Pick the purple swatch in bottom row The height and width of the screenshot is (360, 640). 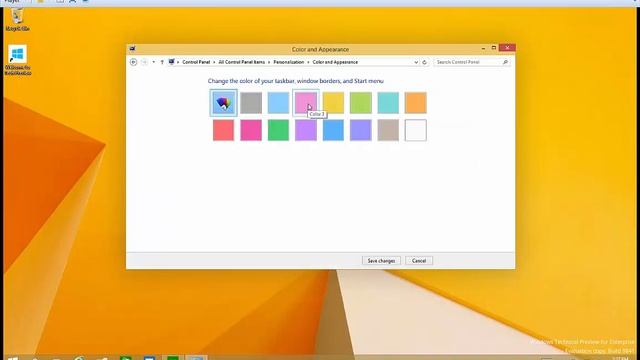pos(306,130)
